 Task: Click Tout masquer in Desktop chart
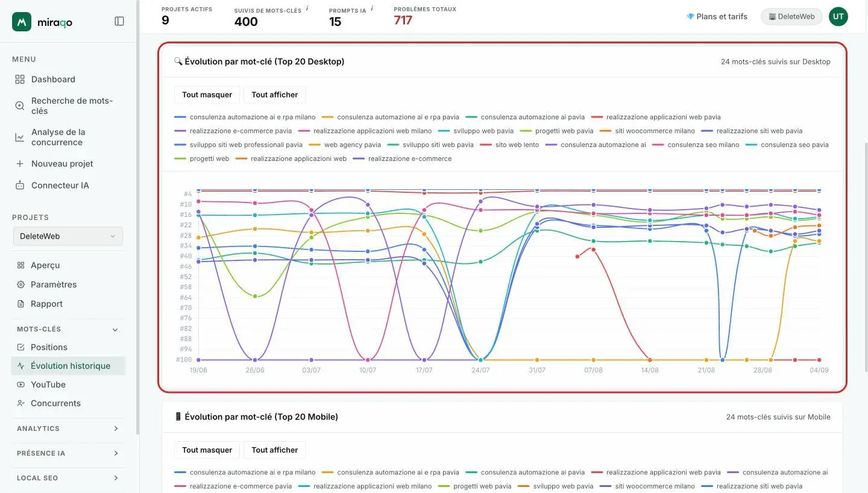[207, 95]
